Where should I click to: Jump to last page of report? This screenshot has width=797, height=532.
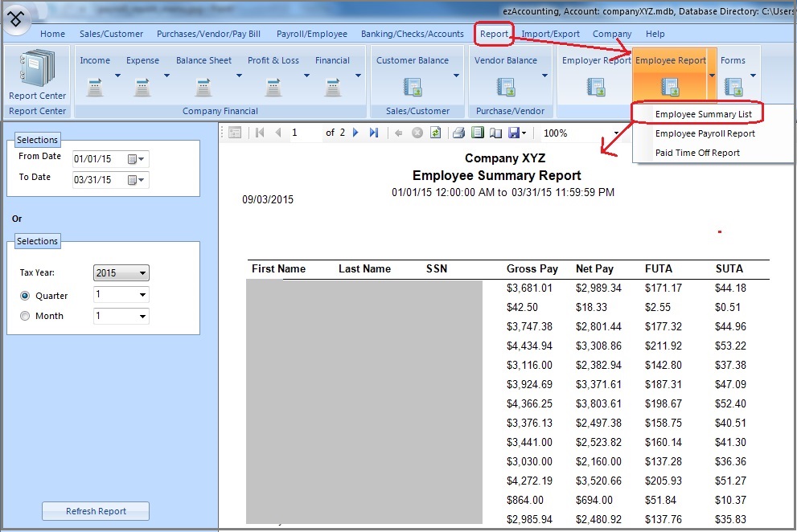coord(373,133)
